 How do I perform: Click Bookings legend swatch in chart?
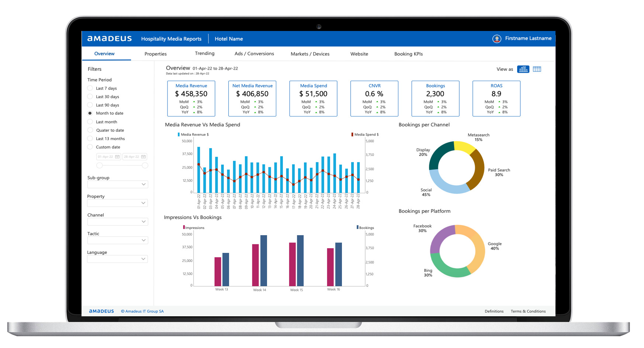click(x=357, y=227)
